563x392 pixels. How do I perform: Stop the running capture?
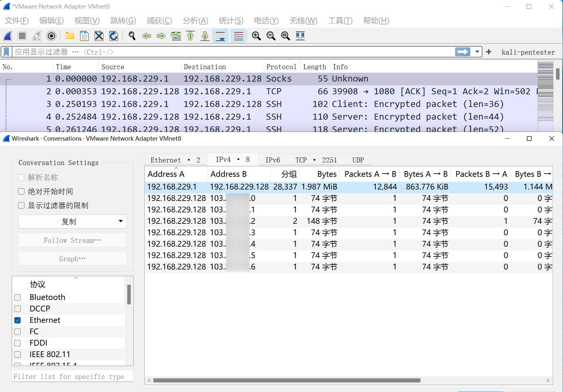click(x=22, y=36)
